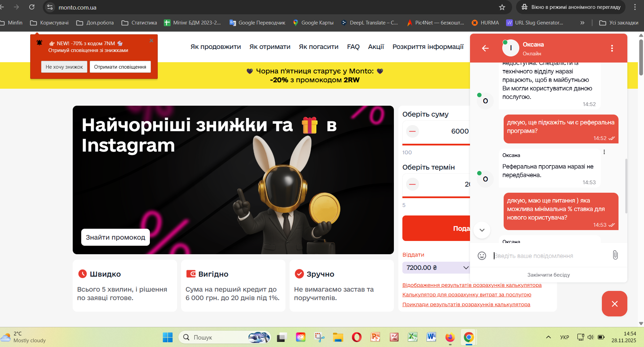Open the Як отримати menu item
Screen dimensions: 644x347
(270, 47)
